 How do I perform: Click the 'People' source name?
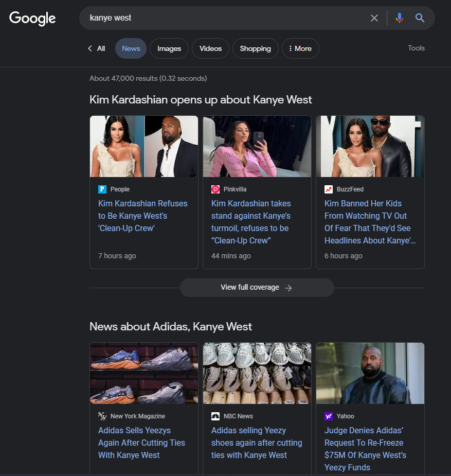(120, 189)
